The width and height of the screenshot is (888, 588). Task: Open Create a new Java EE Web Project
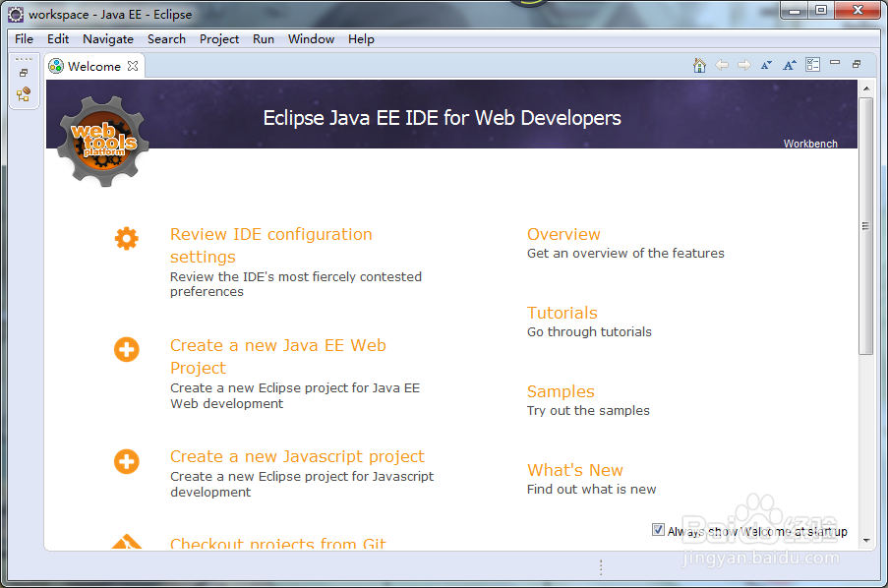point(278,356)
